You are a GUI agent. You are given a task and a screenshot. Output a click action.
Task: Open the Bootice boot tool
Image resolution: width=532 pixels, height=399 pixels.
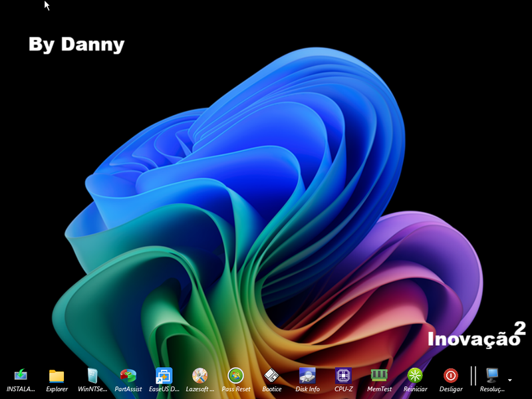tap(271, 376)
